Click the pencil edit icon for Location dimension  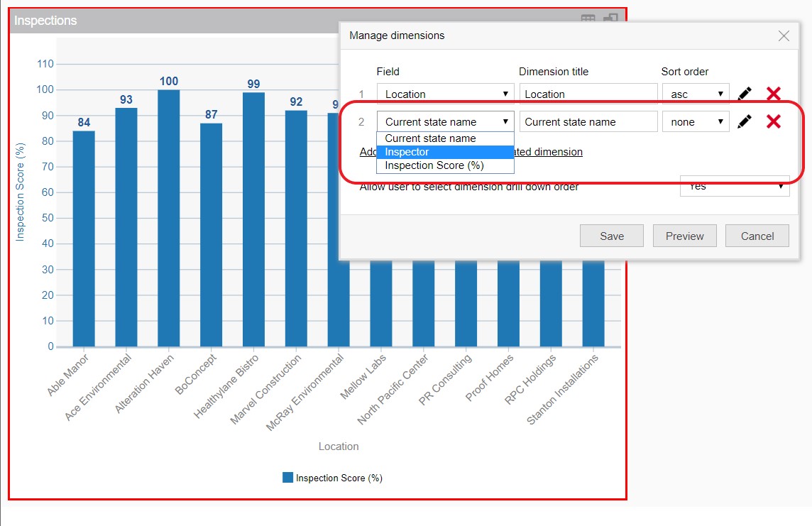tap(744, 94)
